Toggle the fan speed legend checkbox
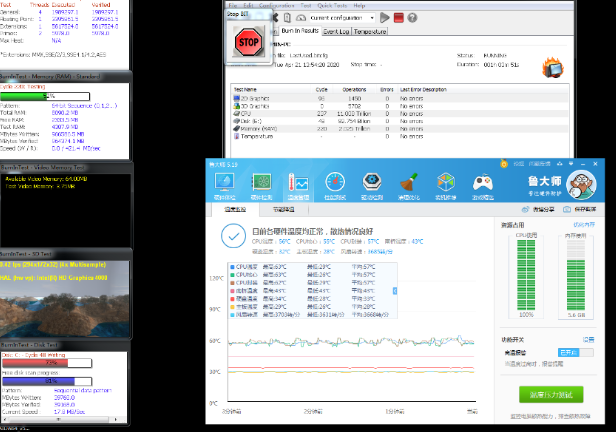 tap(233, 315)
